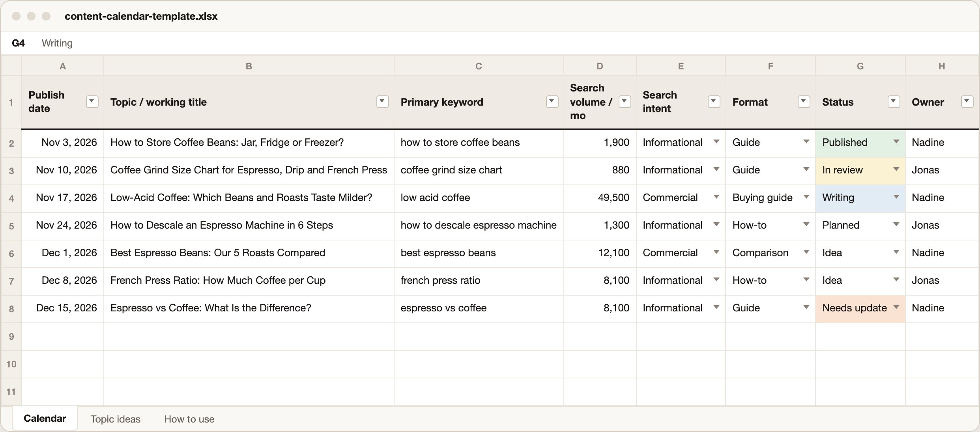
Task: Select the Calendar sheet tab
Action: [45, 419]
